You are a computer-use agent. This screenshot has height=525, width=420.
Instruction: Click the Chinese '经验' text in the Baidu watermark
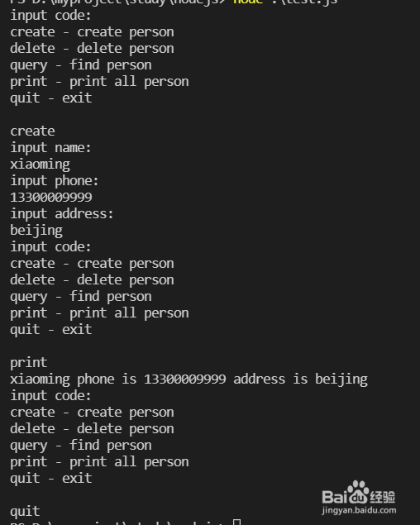pyautogui.click(x=383, y=497)
